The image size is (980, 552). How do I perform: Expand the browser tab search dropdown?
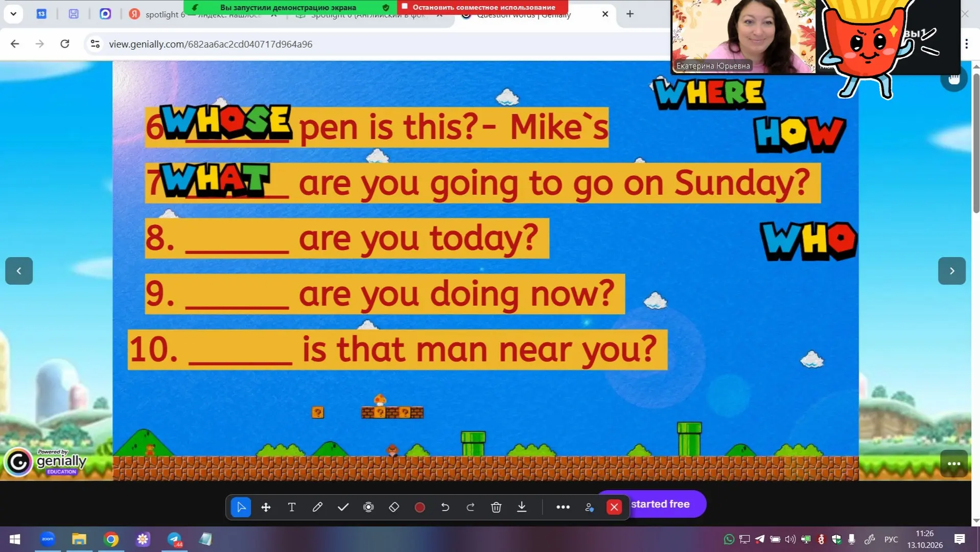click(13, 14)
